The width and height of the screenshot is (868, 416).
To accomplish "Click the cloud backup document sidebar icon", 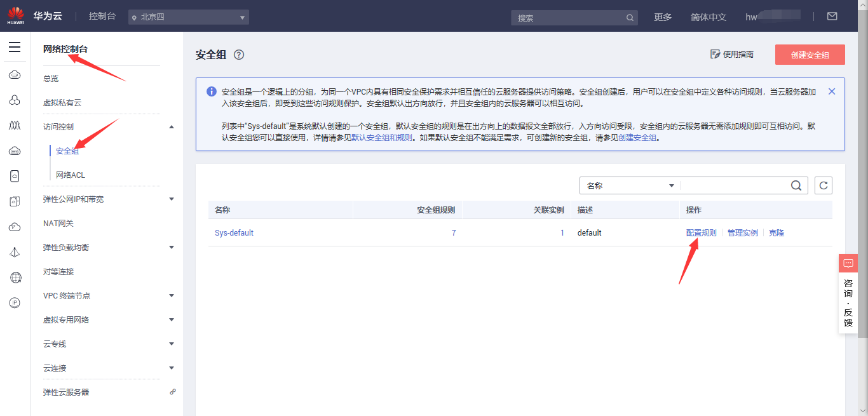I will click(15, 176).
